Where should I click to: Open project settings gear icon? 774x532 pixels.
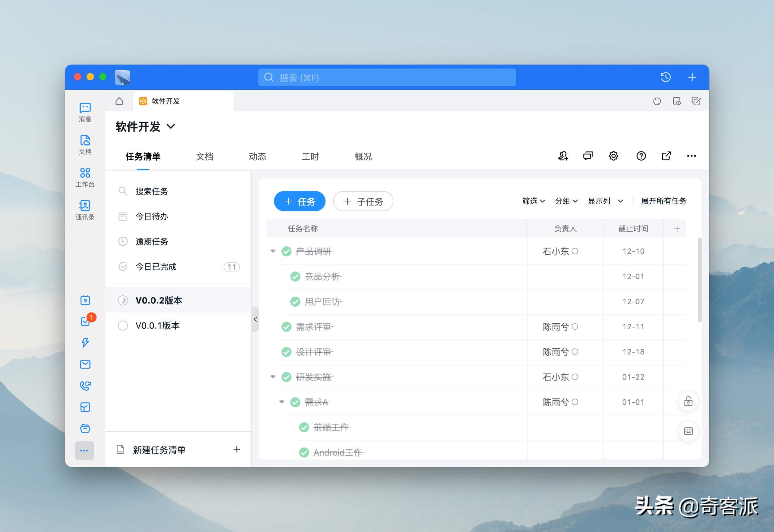coord(613,156)
